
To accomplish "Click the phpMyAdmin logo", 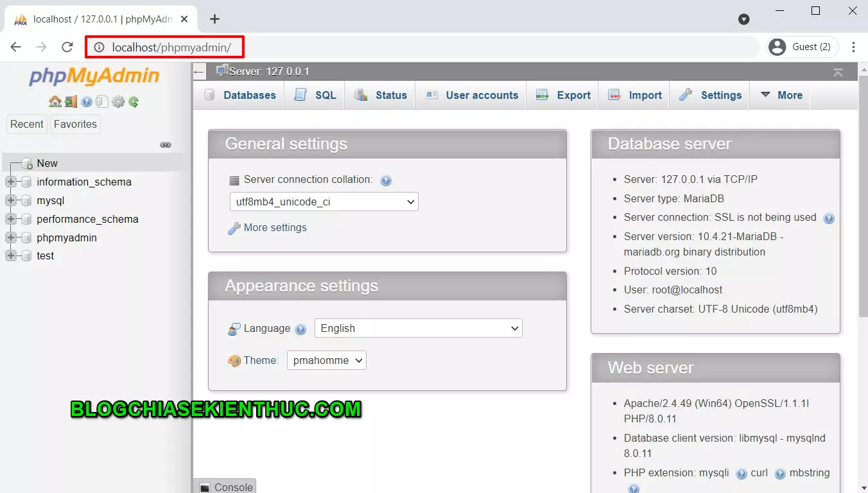I will pos(94,76).
